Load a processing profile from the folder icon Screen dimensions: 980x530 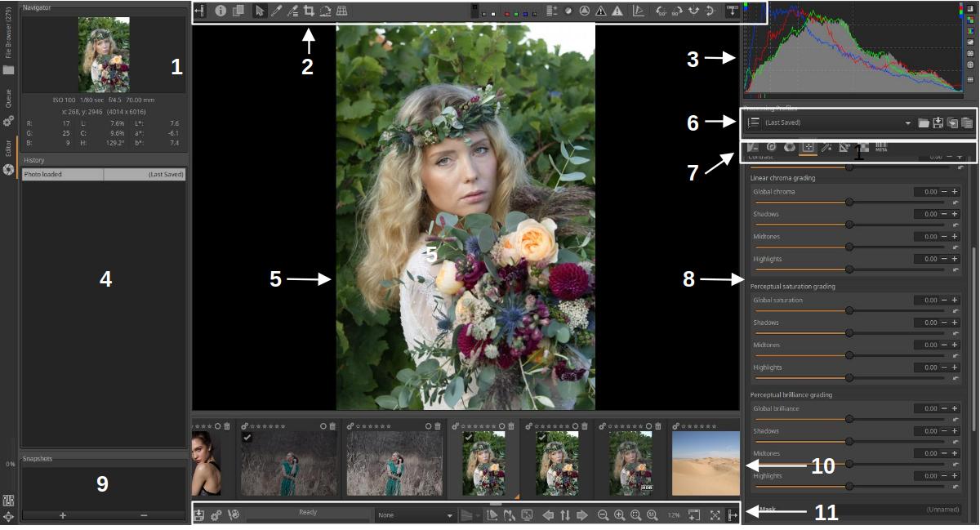(924, 122)
